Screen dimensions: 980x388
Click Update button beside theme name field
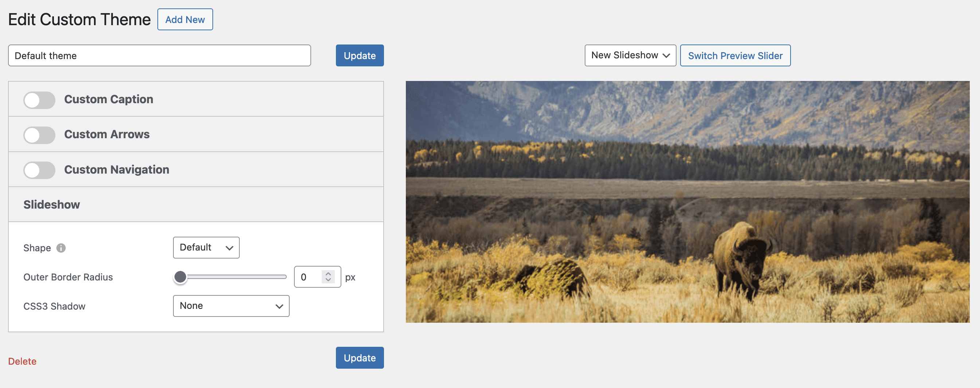pos(359,55)
